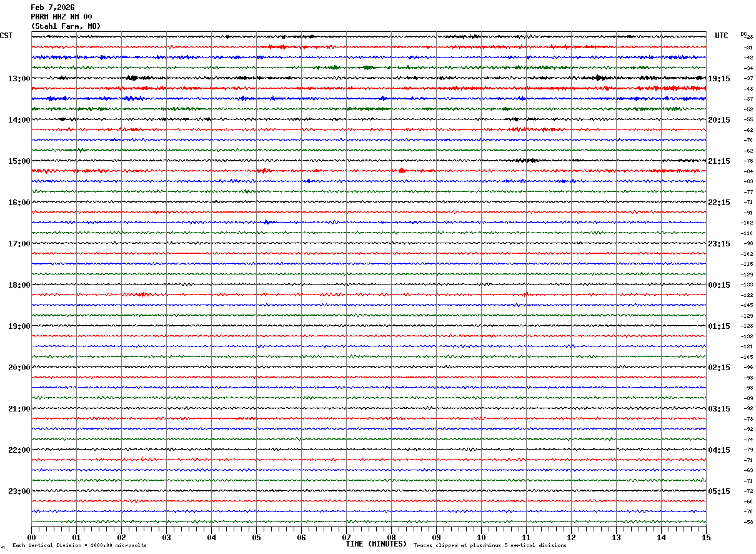Click minute tick label "03" on the time axis
The height and width of the screenshot is (554, 756).
(166, 537)
